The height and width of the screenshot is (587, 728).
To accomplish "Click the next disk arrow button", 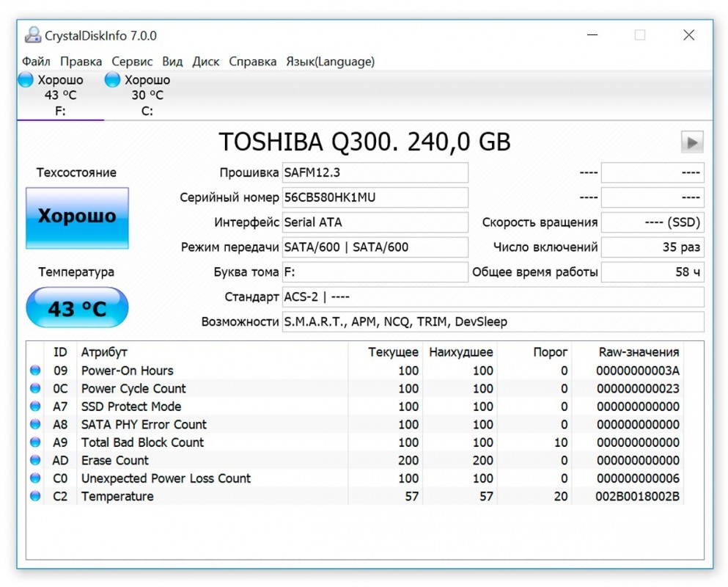I will click(692, 142).
